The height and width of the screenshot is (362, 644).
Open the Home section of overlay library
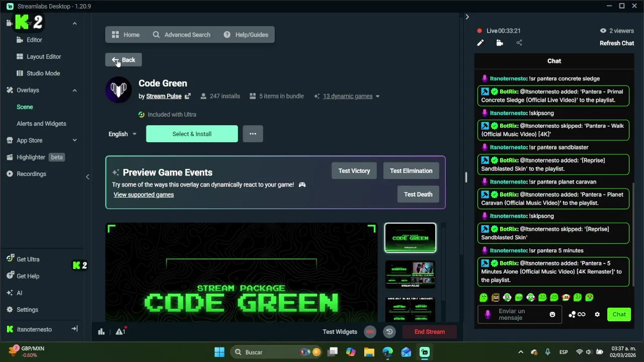(126, 35)
